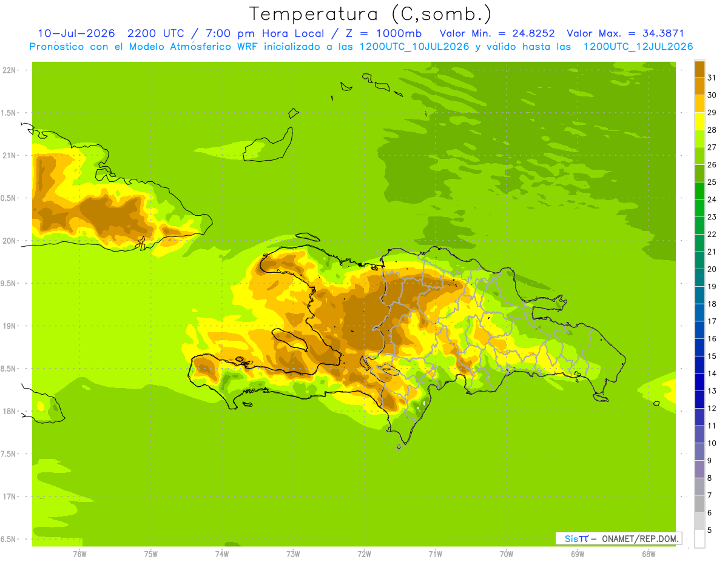Screen dimensions: 728x562
Task: Click the 'Temperatura (C,somb.)' title
Action: point(371,14)
